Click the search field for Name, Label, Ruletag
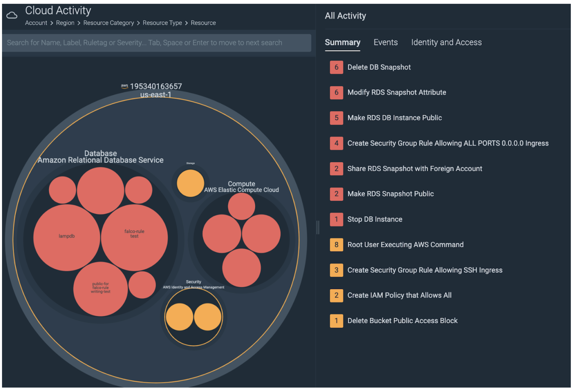This screenshot has height=392, width=574. [156, 43]
